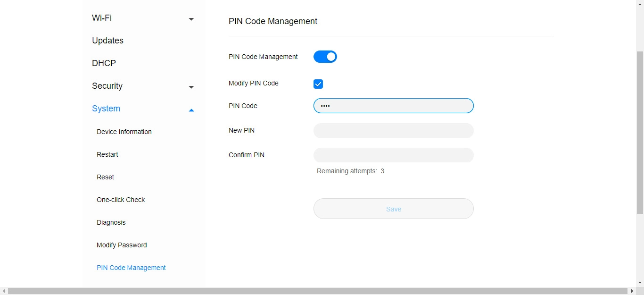Focus the New PIN input field
The width and height of the screenshot is (644, 295).
tap(393, 131)
